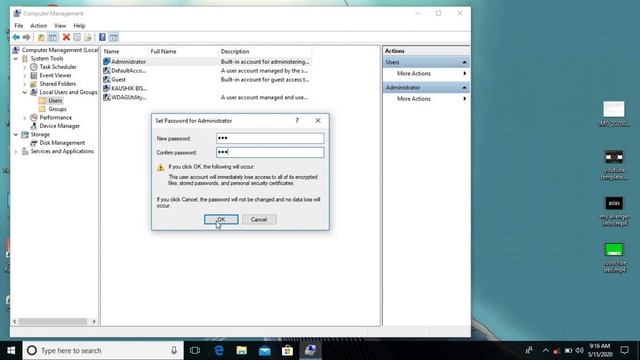Click the tree pane scroll right arrow
The image size is (640, 360).
[94, 322]
